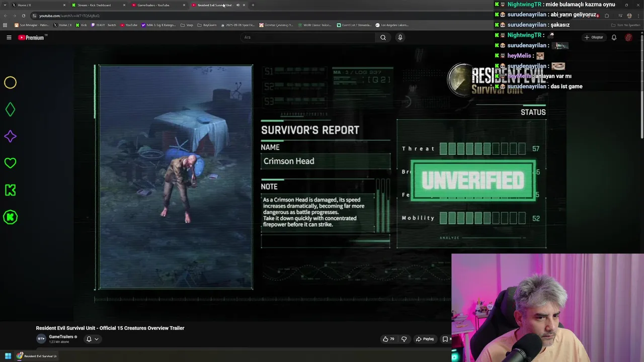Open Chrome three-dot menu
The height and width of the screenshot is (362, 644).
tap(638, 16)
